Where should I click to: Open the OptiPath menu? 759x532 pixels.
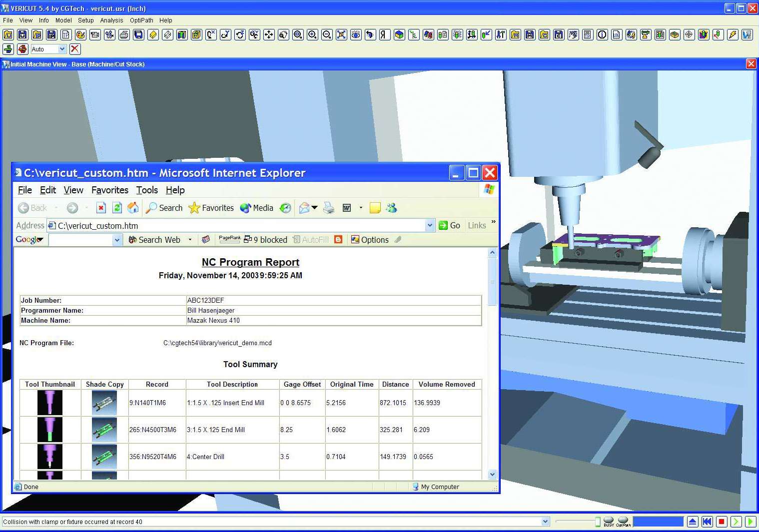point(141,20)
